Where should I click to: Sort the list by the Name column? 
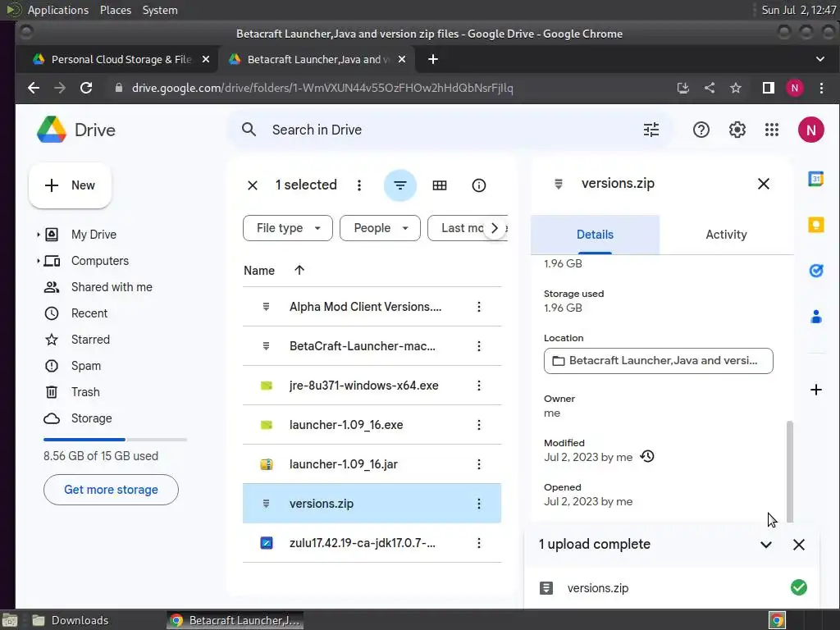(x=259, y=271)
